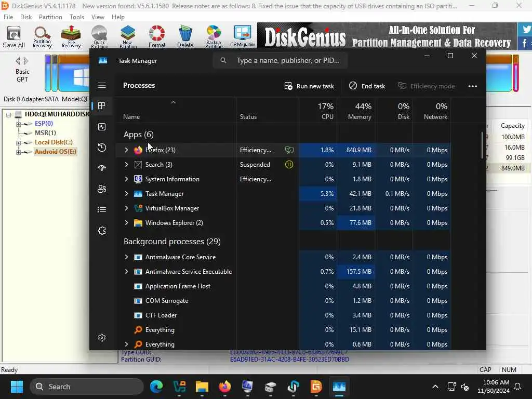The width and height of the screenshot is (532, 399).
Task: Open the Windows Start menu
Action: [17, 387]
